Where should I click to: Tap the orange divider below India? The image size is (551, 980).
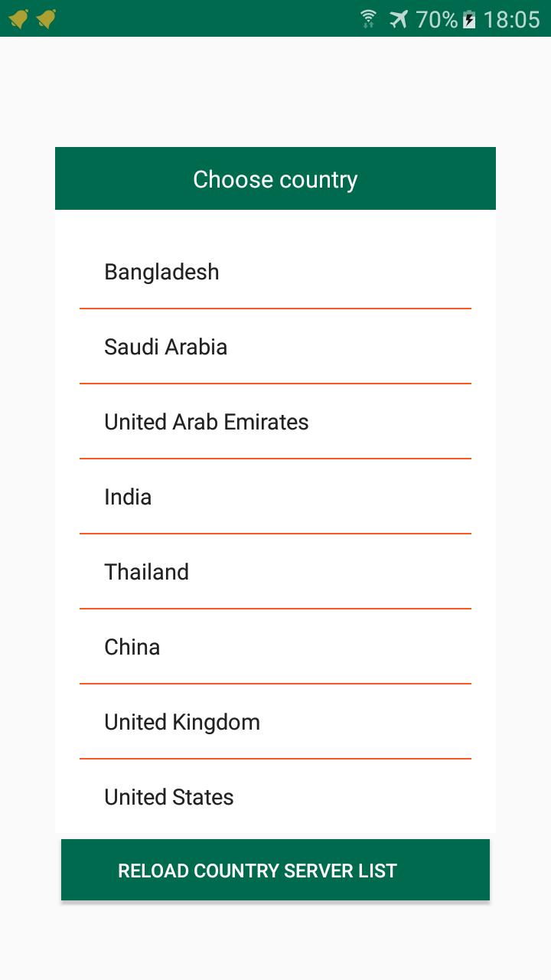[275, 534]
